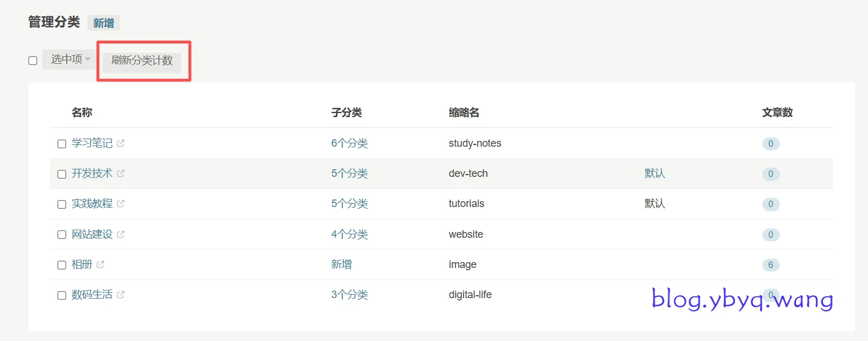This screenshot has height=341, width=868.
Task: Check the 相册 category checkbox
Action: tap(62, 265)
